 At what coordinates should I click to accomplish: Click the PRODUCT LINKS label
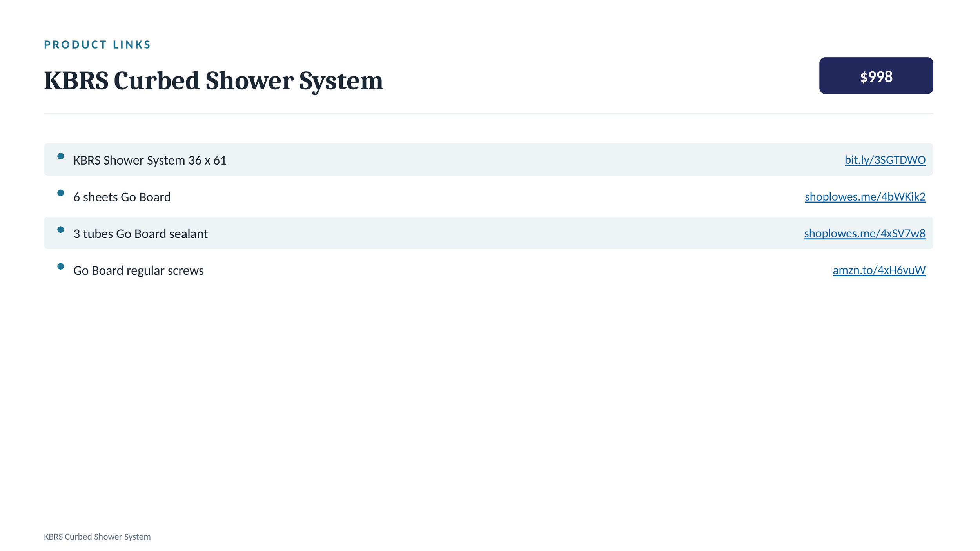pos(97,45)
